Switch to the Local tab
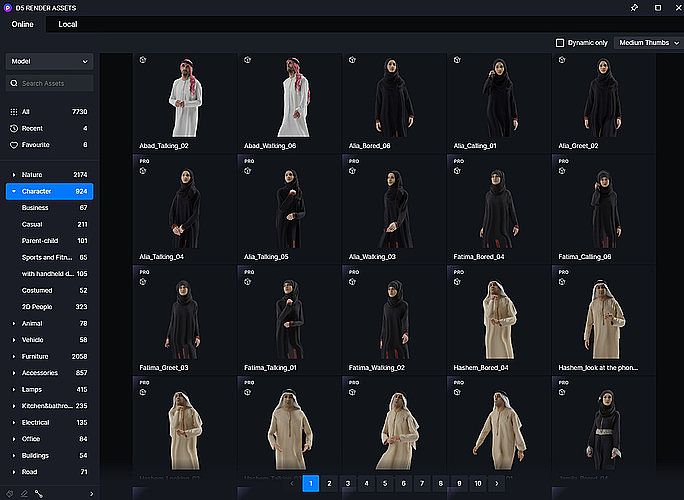The height and width of the screenshot is (500, 684). [x=68, y=24]
